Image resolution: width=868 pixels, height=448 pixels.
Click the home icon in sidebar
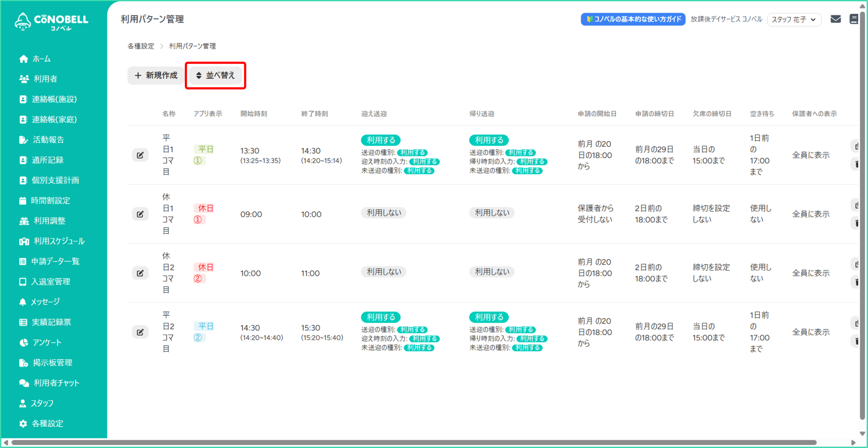pyautogui.click(x=23, y=59)
